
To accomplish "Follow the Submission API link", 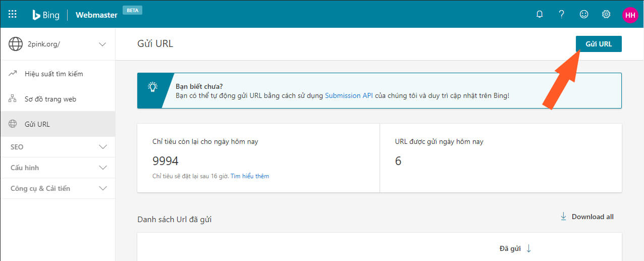I will (x=349, y=95).
